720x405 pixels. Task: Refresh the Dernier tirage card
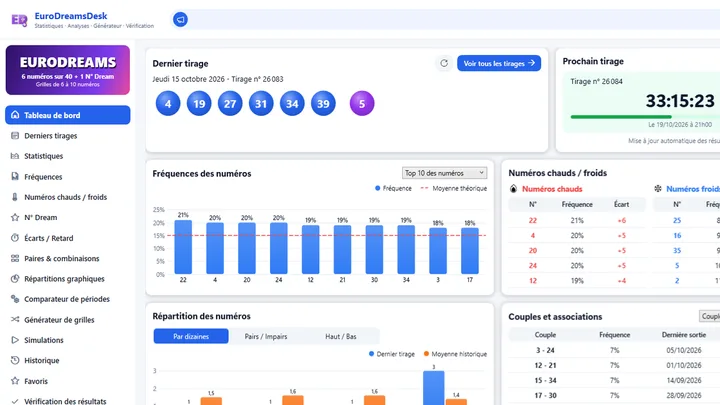coord(444,63)
